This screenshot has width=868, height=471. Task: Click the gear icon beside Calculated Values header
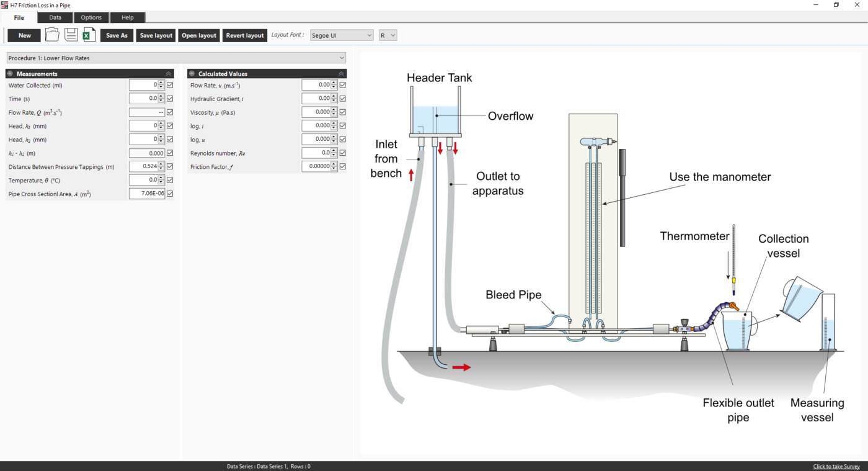click(192, 73)
